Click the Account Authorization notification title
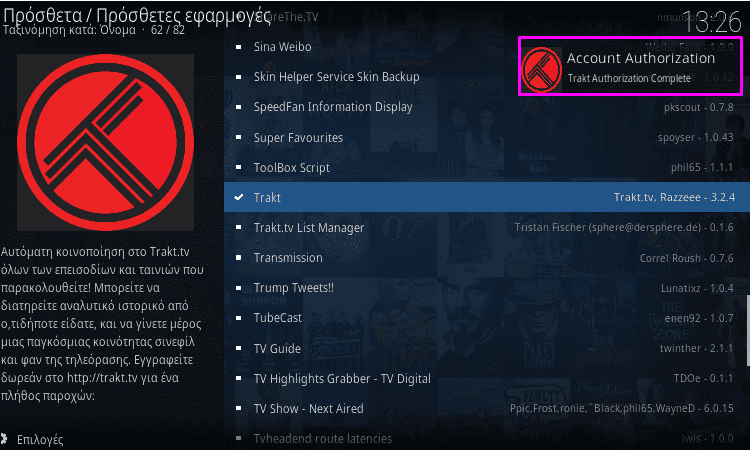 [x=640, y=58]
